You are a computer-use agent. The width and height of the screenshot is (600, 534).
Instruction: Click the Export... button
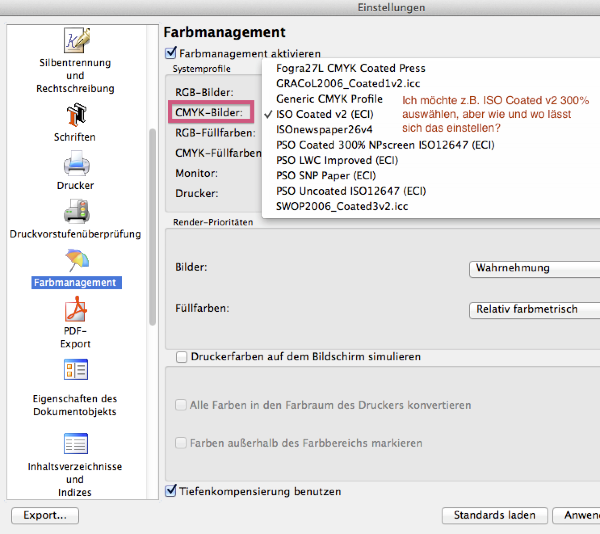44,516
